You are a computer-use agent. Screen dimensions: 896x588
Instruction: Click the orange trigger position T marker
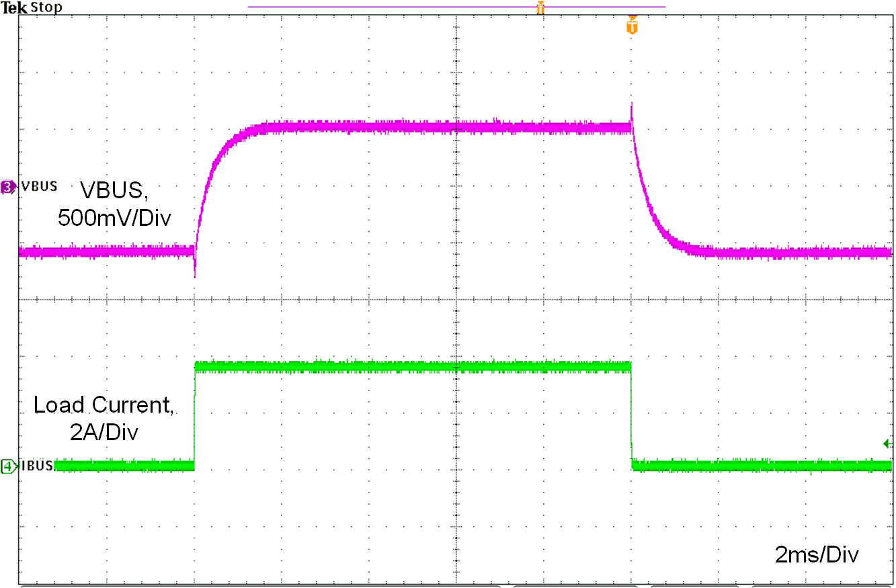click(630, 27)
